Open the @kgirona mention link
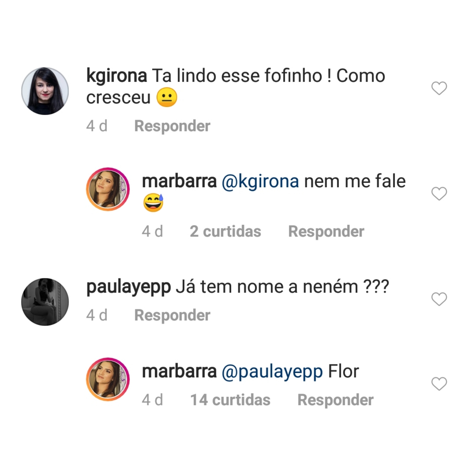This screenshot has width=476, height=476. click(x=260, y=181)
